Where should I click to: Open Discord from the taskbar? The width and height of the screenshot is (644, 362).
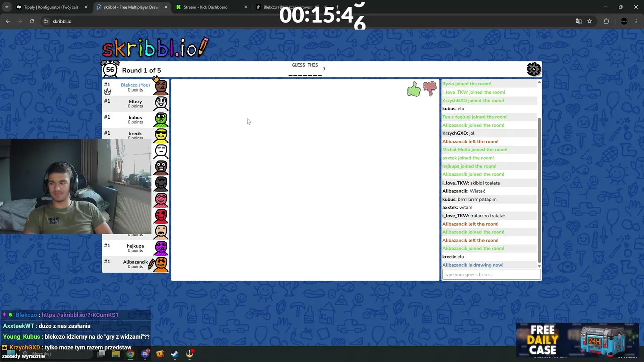(145, 354)
